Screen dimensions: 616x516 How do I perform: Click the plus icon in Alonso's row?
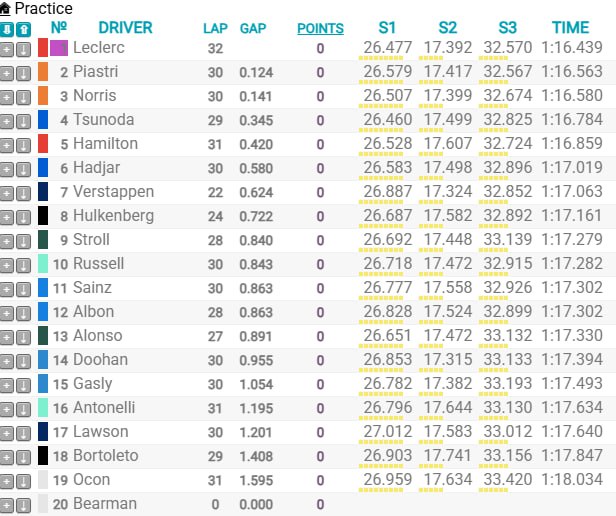coord(7,336)
